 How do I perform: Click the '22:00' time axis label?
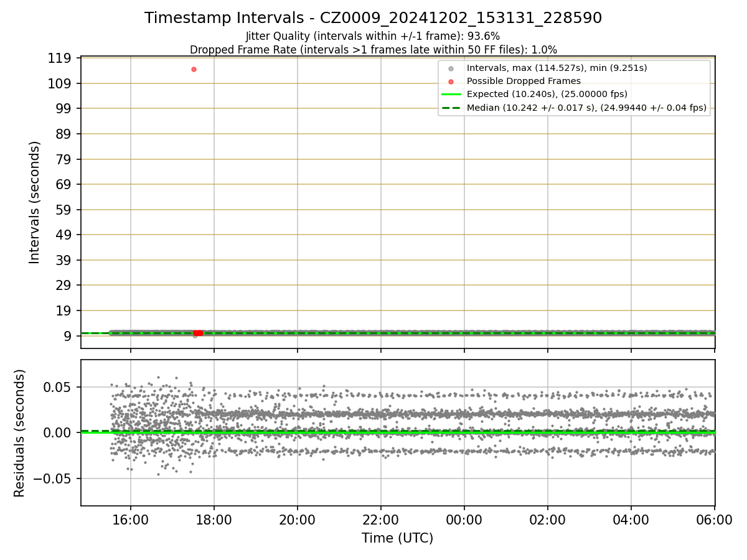(x=381, y=520)
